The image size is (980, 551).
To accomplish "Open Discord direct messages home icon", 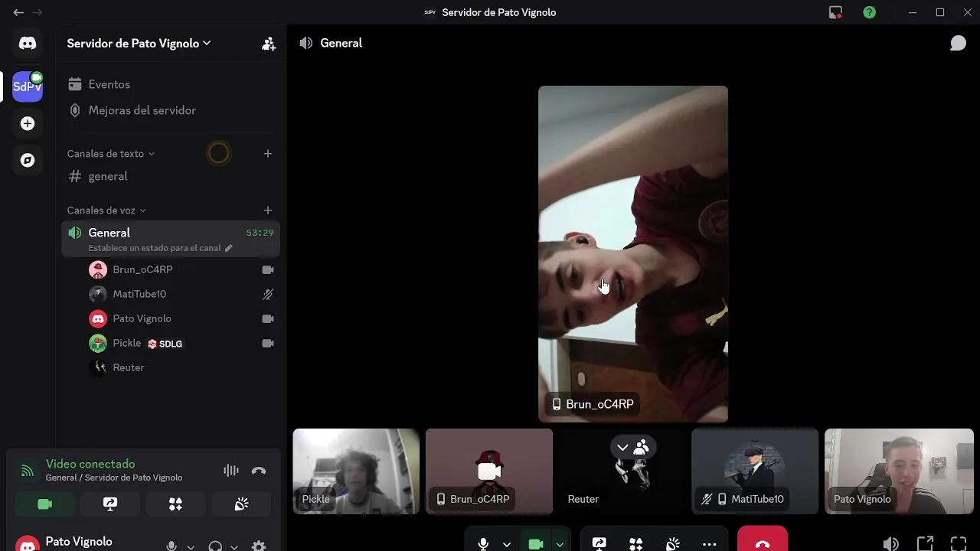I will [28, 44].
